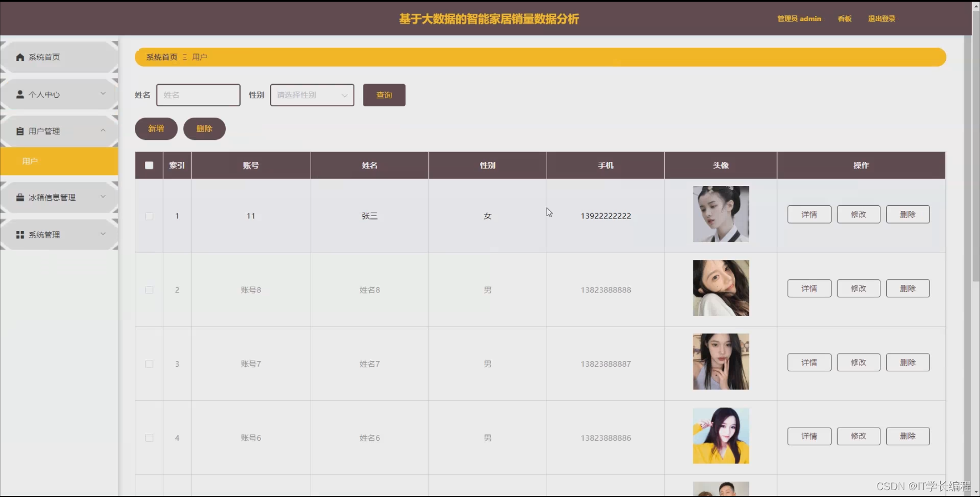Click the avatar photo in row 账号8
The height and width of the screenshot is (497, 980).
coord(721,288)
